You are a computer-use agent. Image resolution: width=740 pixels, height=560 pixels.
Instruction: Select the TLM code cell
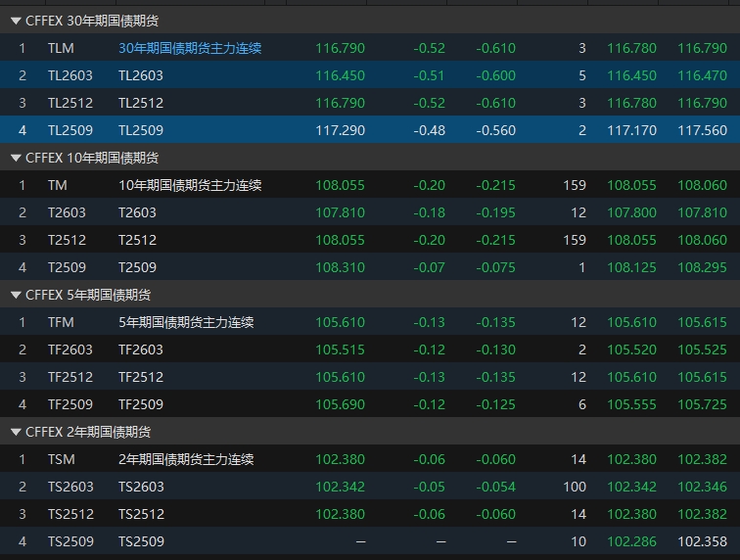(x=61, y=48)
